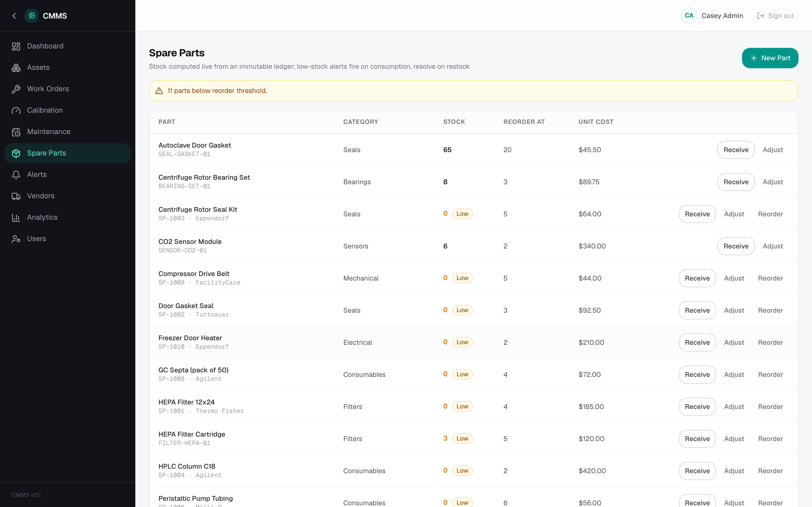
Task: Open Assets via its cubes icon
Action: 16,68
